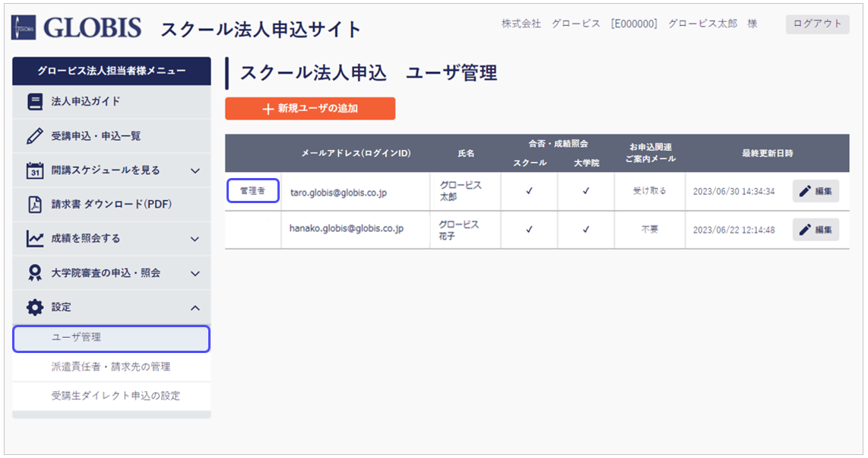The image size is (868, 458).
Task: Click メールアドレス(ログインID) column header
Action: tap(356, 153)
